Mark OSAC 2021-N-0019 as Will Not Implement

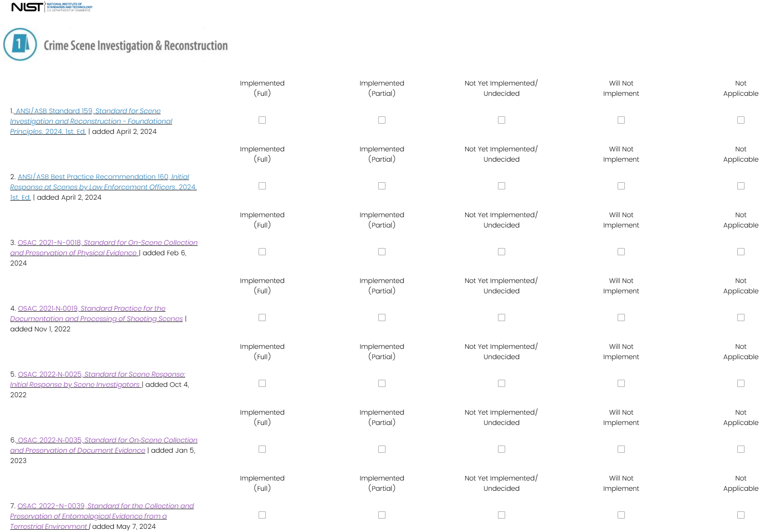point(621,317)
